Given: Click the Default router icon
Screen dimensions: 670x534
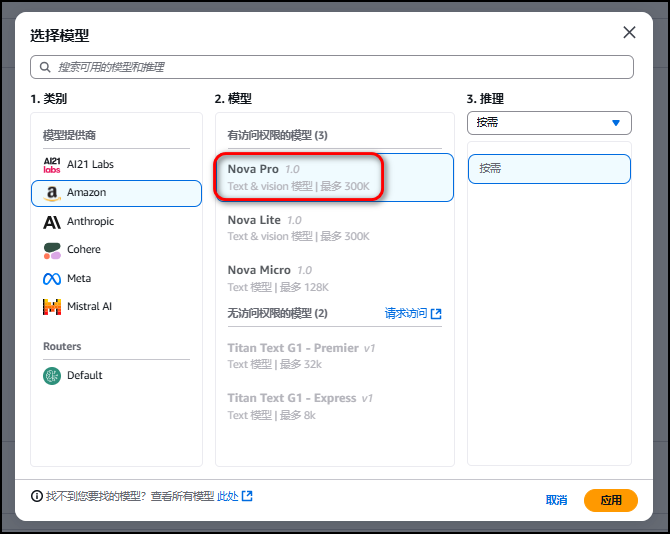Looking at the screenshot, I should click(52, 376).
